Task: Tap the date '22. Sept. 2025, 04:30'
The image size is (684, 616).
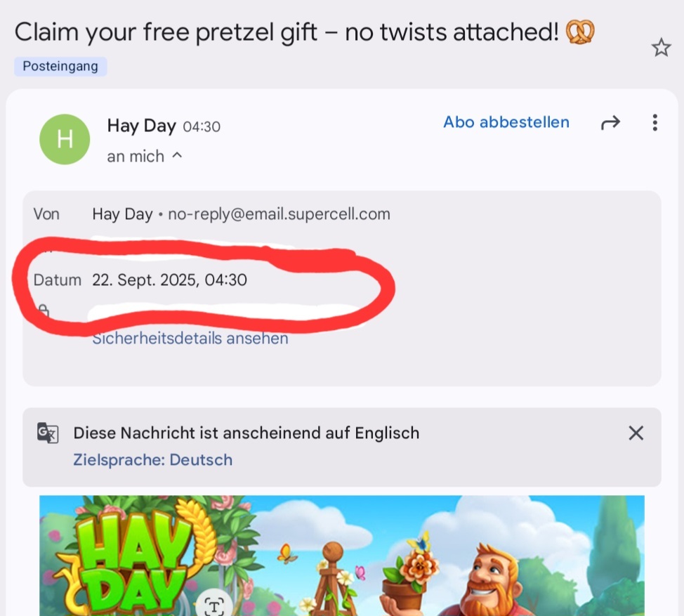Action: [x=169, y=280]
